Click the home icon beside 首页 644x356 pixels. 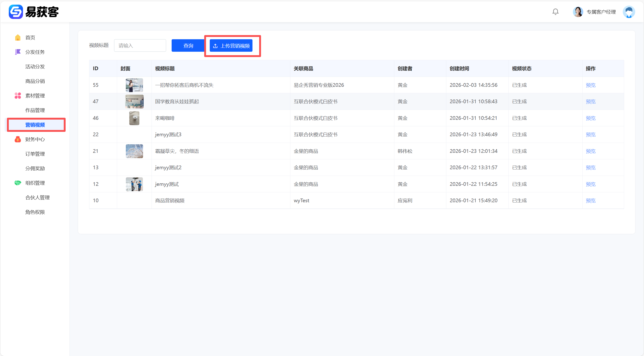pyautogui.click(x=18, y=37)
